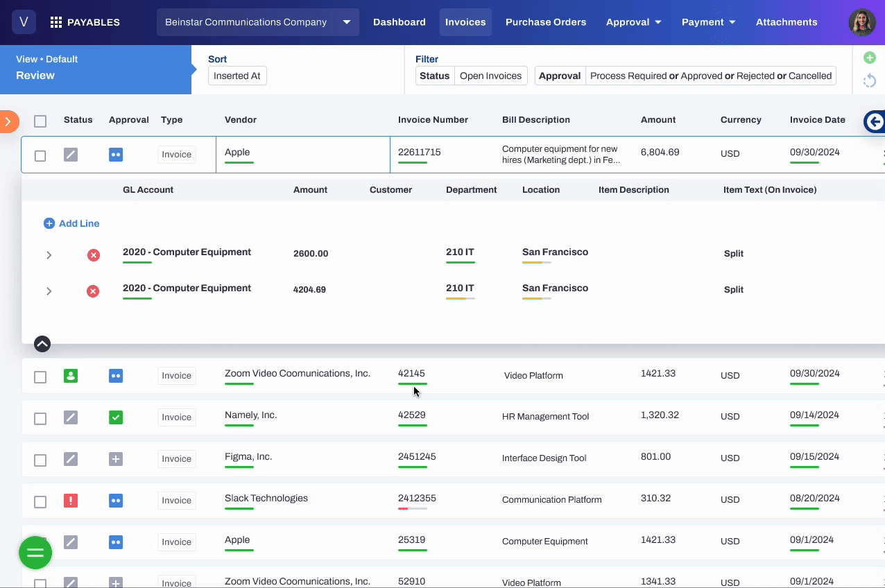The image size is (885, 588).
Task: Open the Payables app grid icon
Action: [x=56, y=22]
